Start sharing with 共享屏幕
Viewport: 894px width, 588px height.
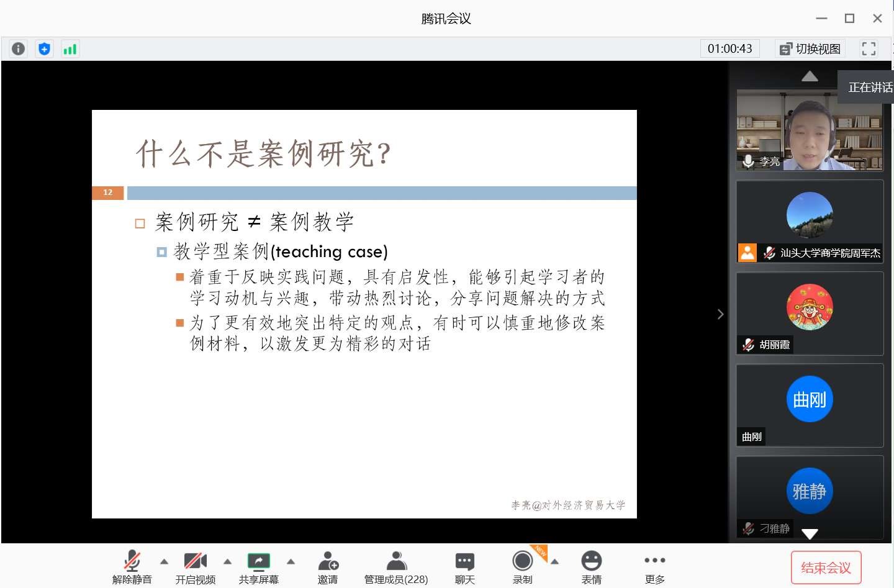pos(258,567)
